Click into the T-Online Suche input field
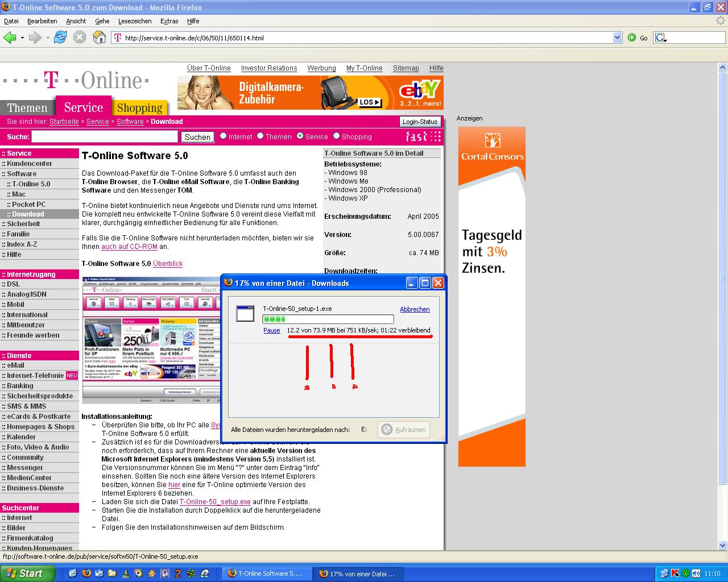The height and width of the screenshot is (582, 728). pyautogui.click(x=105, y=136)
